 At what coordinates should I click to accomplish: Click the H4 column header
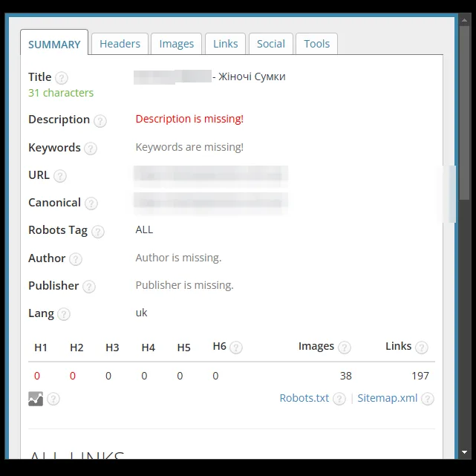[x=148, y=348]
